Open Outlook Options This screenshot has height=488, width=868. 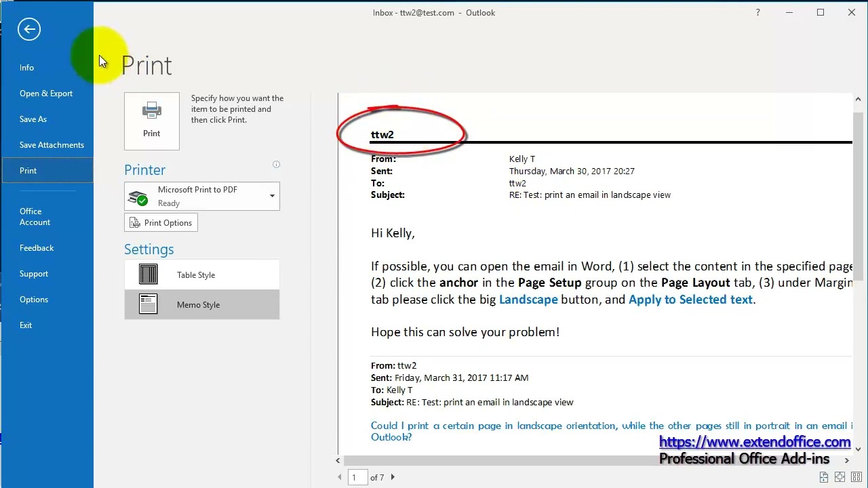(x=34, y=300)
